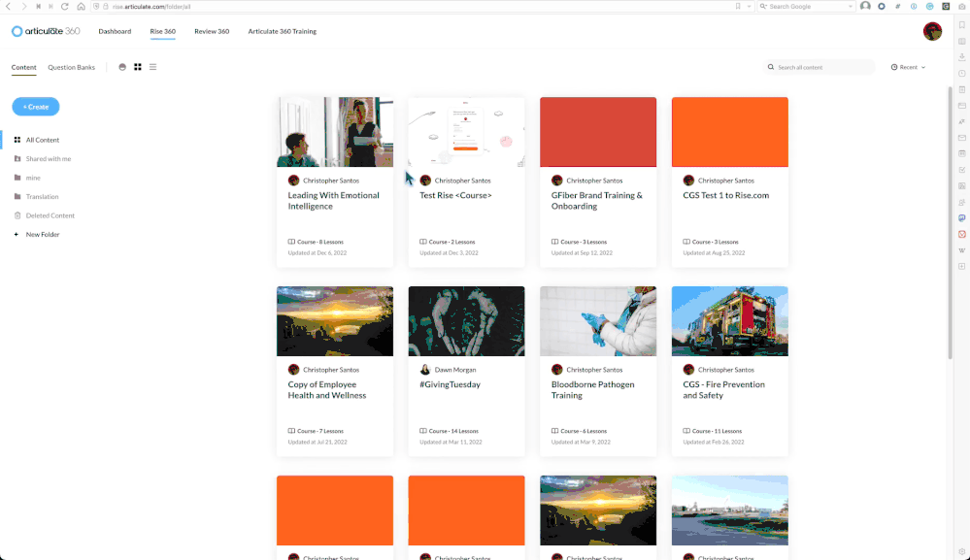
Task: Open the Deleted Content trash folder
Action: coord(50,215)
